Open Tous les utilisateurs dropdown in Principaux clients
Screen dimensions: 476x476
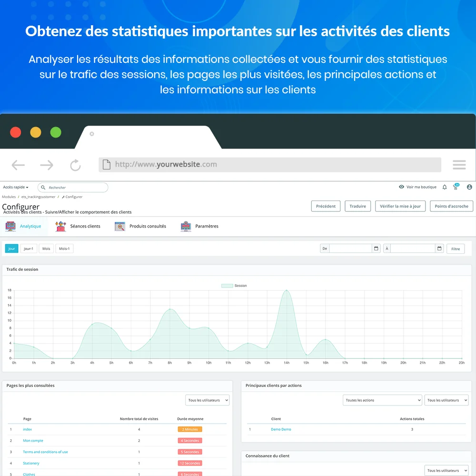coord(446,400)
